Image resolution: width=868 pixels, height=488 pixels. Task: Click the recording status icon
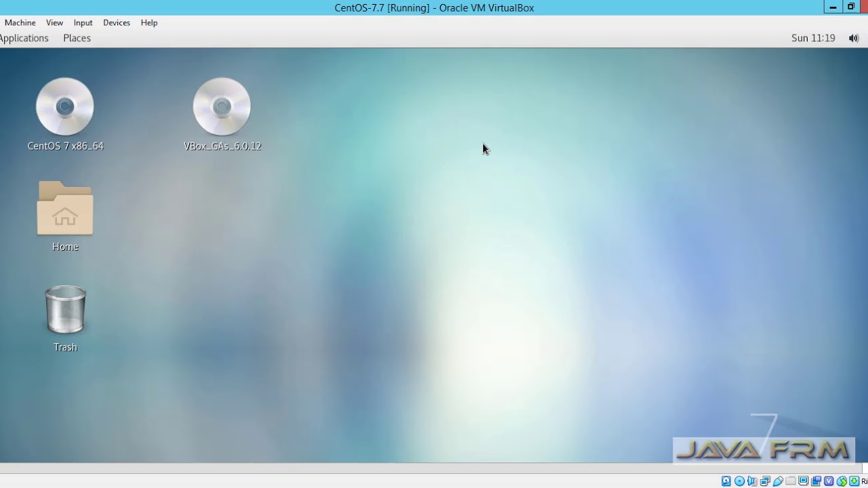(x=816, y=481)
